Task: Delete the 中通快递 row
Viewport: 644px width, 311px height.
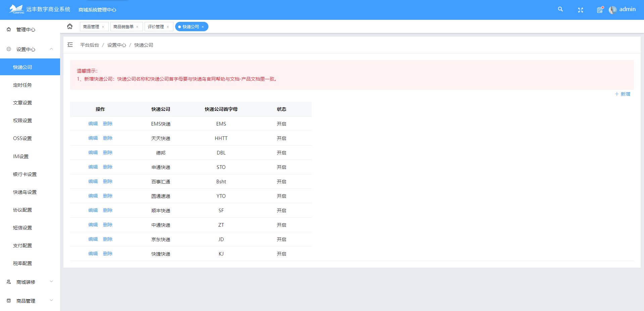Action: (x=108, y=225)
